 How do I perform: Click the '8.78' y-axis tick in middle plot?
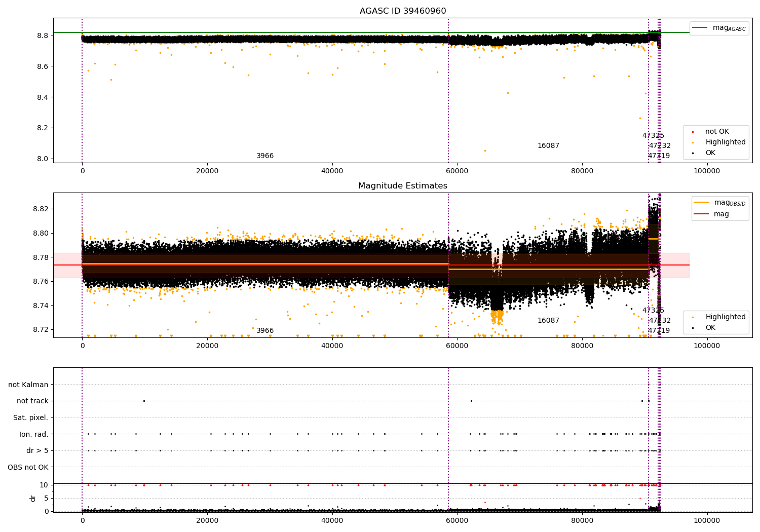[x=41, y=257]
